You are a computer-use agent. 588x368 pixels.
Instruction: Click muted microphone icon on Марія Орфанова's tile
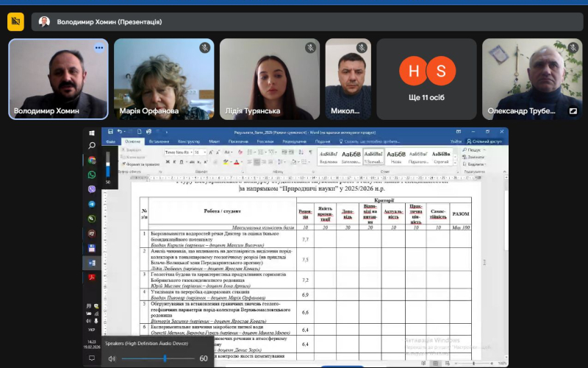tap(204, 48)
